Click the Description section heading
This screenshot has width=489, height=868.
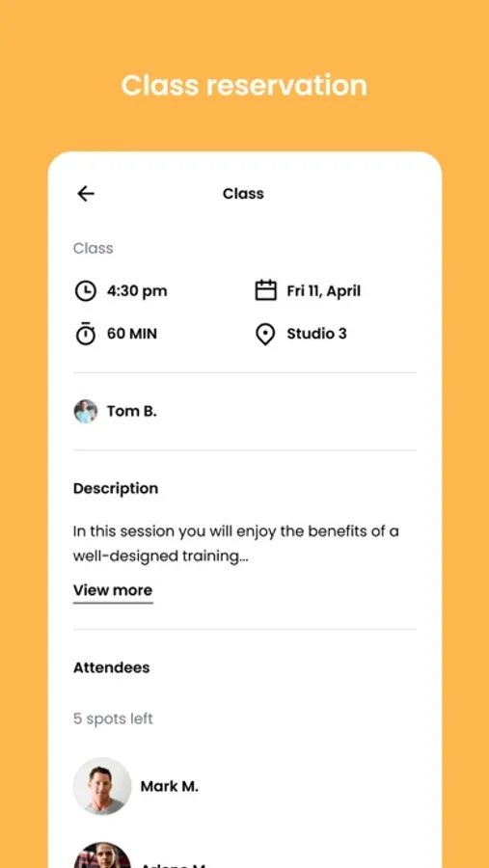(116, 488)
